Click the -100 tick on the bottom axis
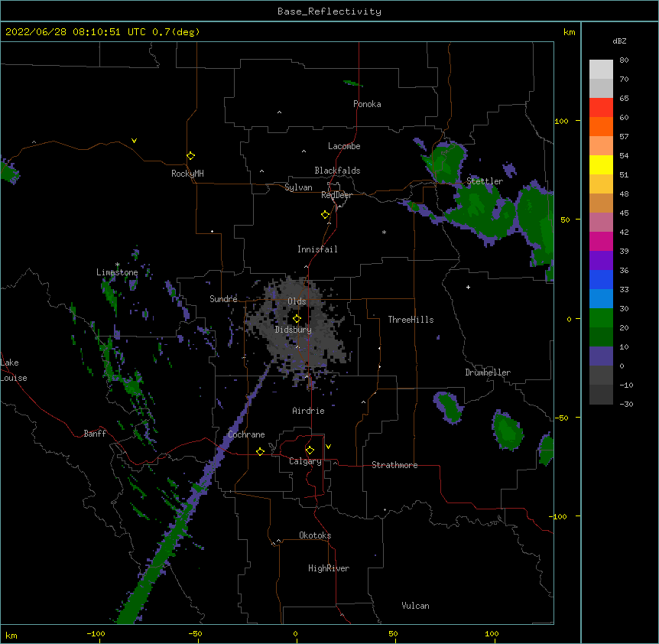 (96, 633)
